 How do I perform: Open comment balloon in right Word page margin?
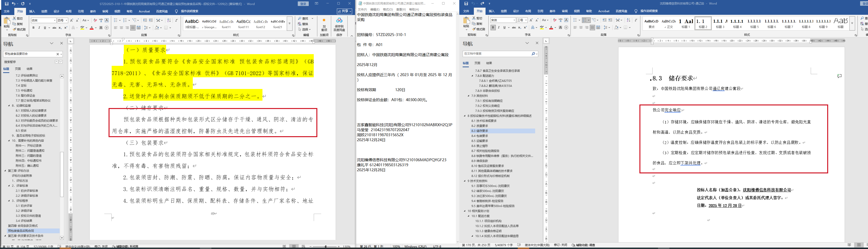tap(839, 76)
